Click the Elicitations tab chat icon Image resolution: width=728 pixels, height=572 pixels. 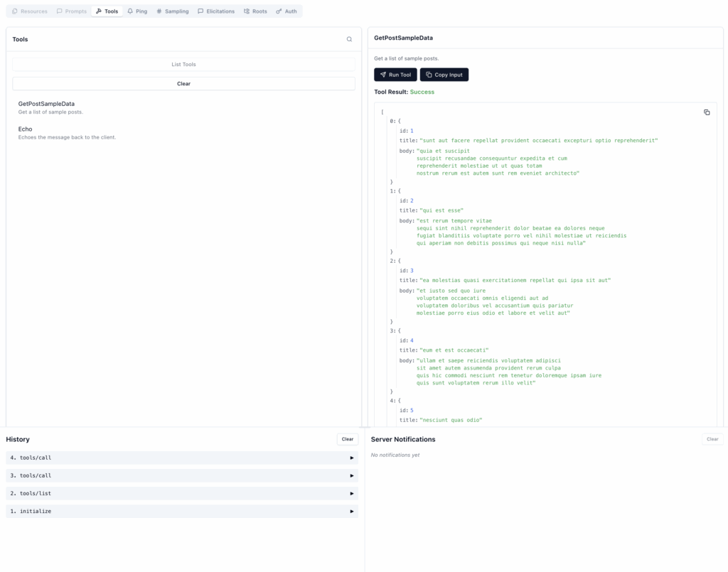(200, 11)
